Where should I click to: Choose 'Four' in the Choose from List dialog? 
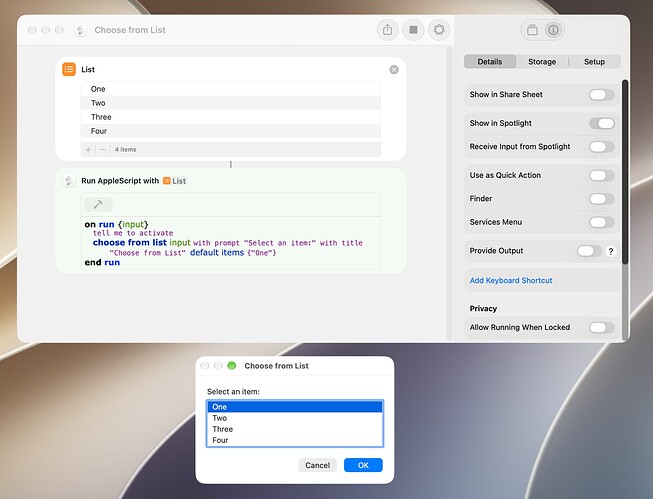(x=294, y=440)
